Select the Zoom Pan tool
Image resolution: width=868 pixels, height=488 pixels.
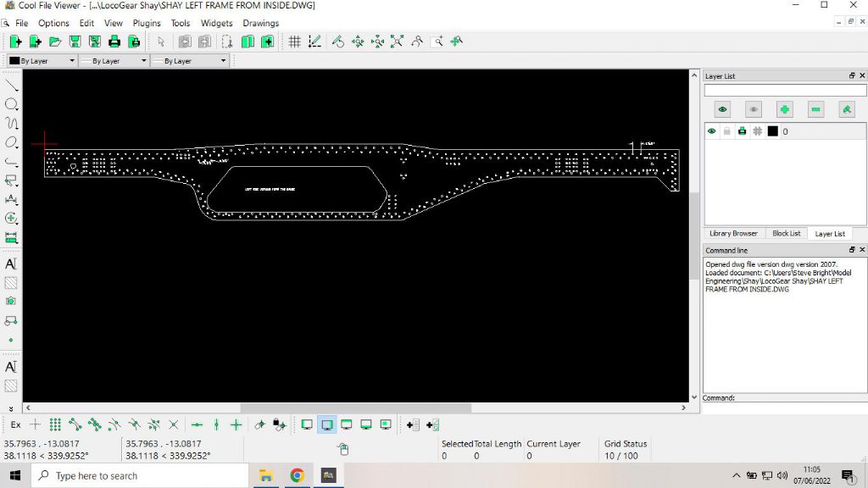pyautogui.click(x=457, y=42)
